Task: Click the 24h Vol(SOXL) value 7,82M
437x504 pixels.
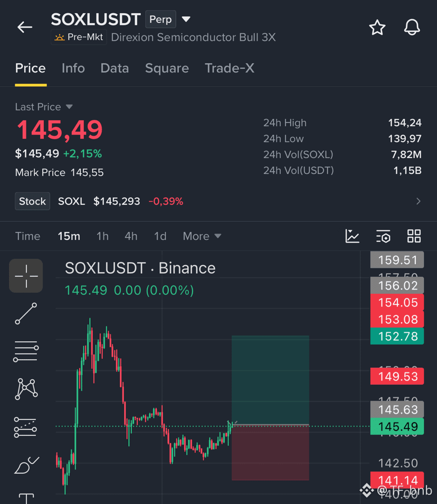Action: 406,155
